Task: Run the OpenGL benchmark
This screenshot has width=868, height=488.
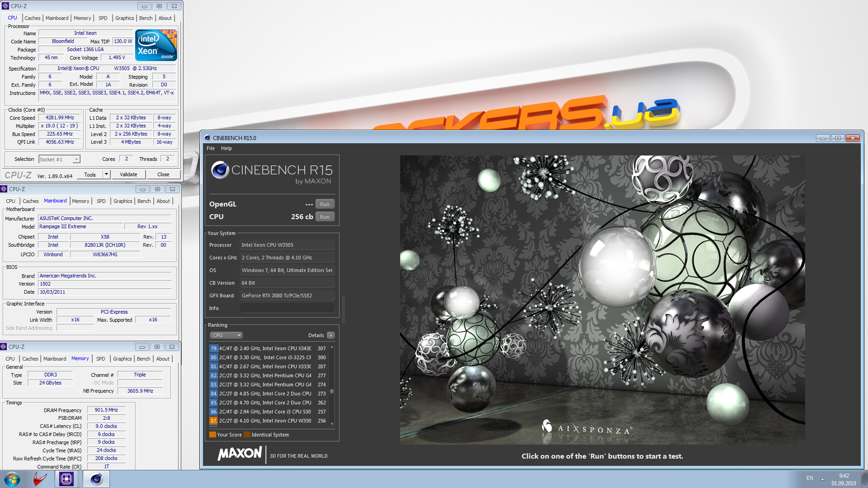Action: tap(325, 204)
